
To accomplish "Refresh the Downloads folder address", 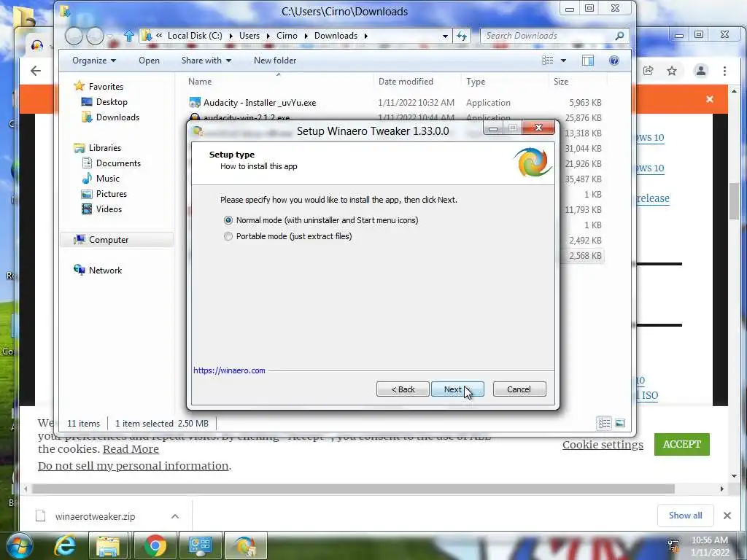I will [461, 36].
